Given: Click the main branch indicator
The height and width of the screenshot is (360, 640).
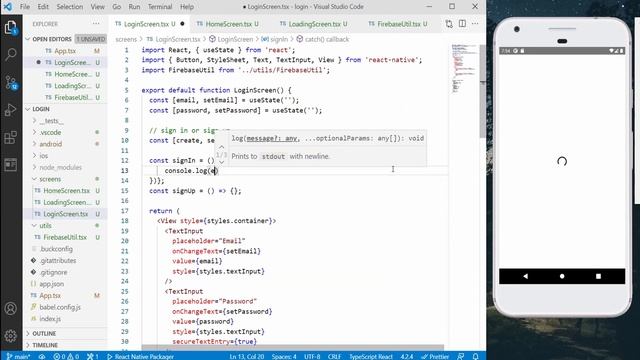Looking at the screenshot, I should (19, 356).
